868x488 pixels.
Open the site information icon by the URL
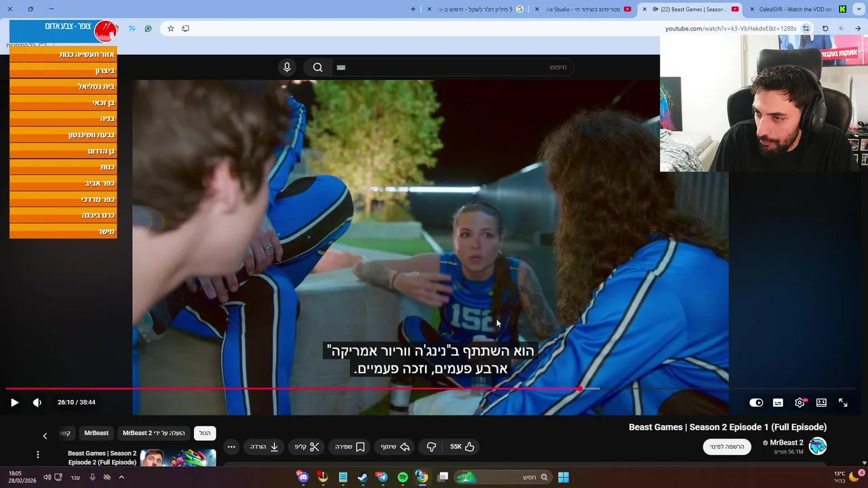(x=806, y=28)
